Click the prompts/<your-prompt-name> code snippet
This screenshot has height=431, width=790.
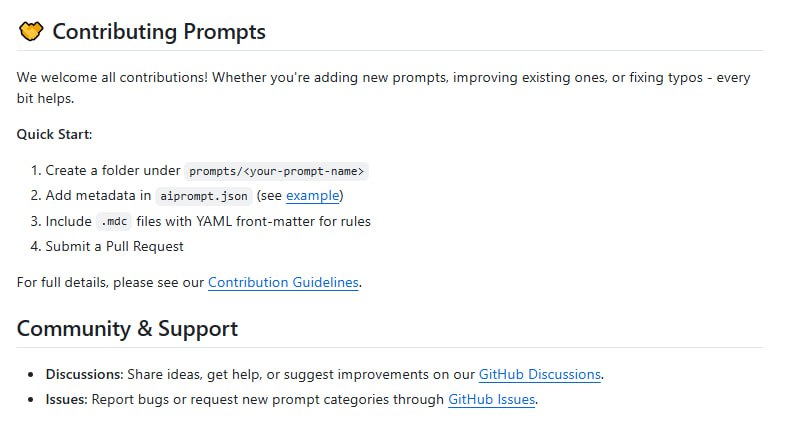(x=278, y=171)
